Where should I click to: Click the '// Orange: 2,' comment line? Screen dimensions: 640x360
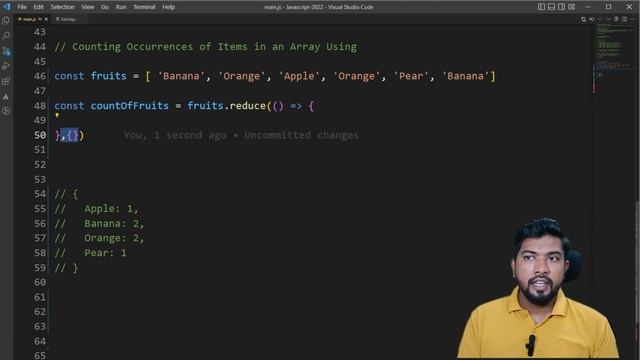pyautogui.click(x=99, y=238)
